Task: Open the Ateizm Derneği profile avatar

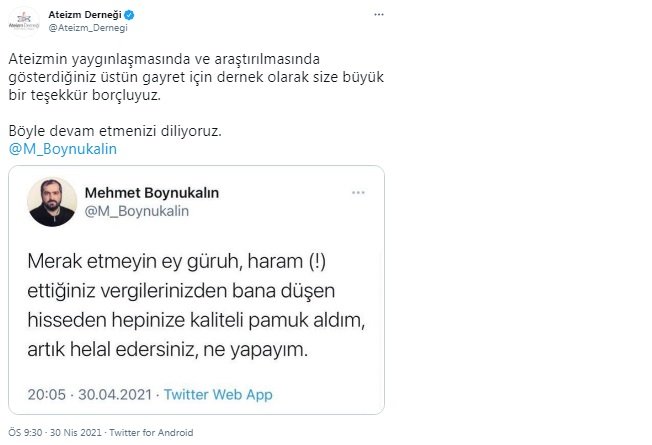Action: (x=24, y=22)
